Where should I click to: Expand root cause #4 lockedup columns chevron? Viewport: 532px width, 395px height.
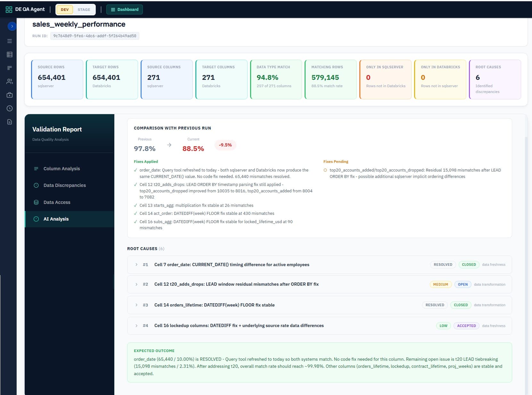tap(136, 326)
